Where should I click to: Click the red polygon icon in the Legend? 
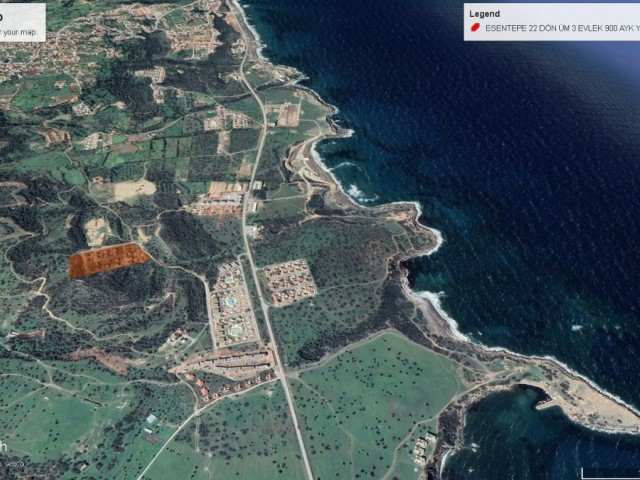coord(475,28)
